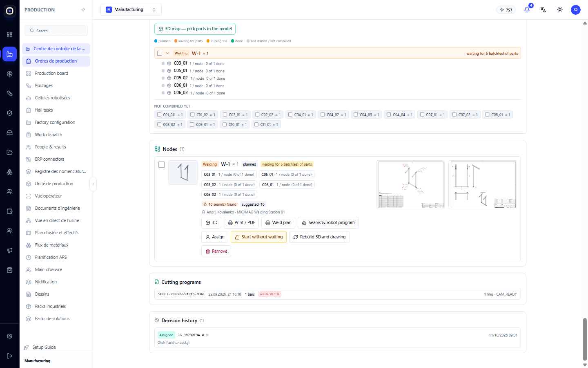The image size is (588, 368).
Task: Open the dashboard grid icon in left rail
Action: click(10, 34)
